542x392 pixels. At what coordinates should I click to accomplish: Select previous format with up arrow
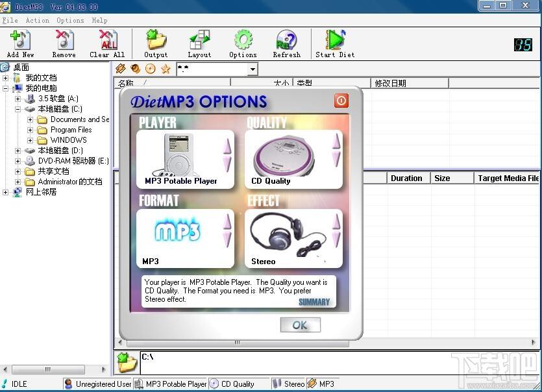pos(227,221)
